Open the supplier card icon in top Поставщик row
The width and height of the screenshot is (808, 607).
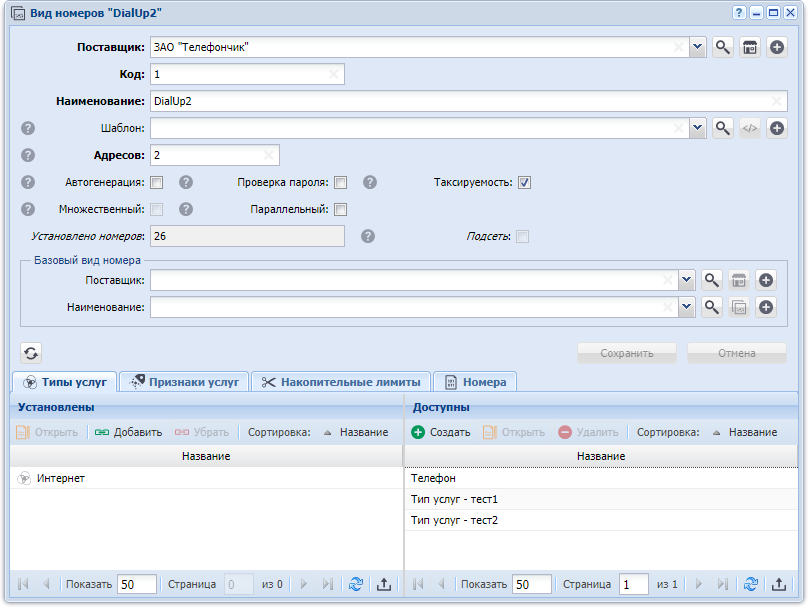750,47
